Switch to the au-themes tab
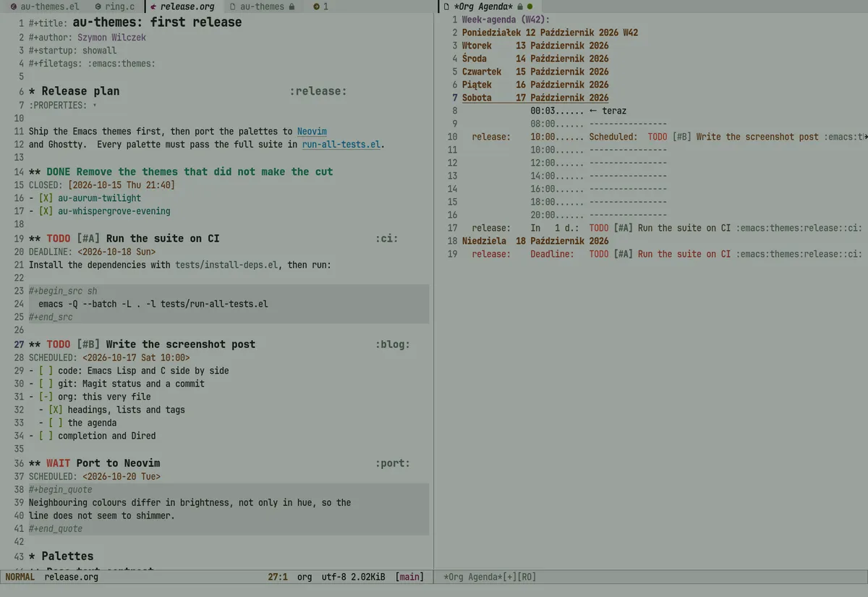 pyautogui.click(x=262, y=7)
